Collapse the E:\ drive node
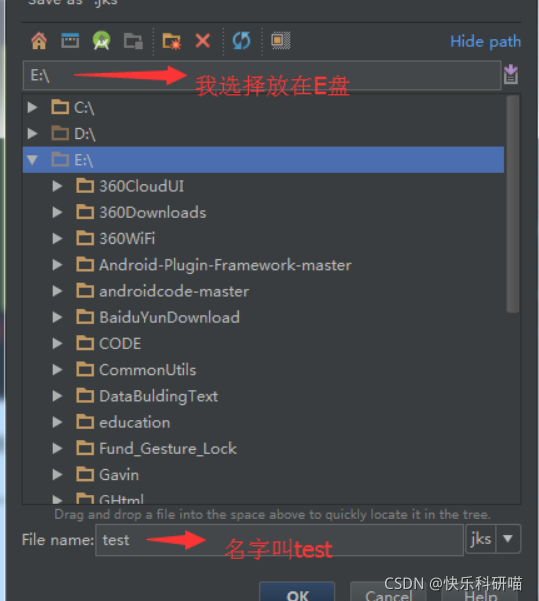539x601 pixels. coord(33,159)
